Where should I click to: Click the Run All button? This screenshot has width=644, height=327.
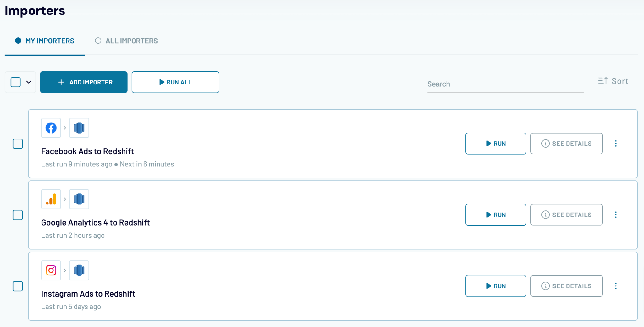(175, 82)
